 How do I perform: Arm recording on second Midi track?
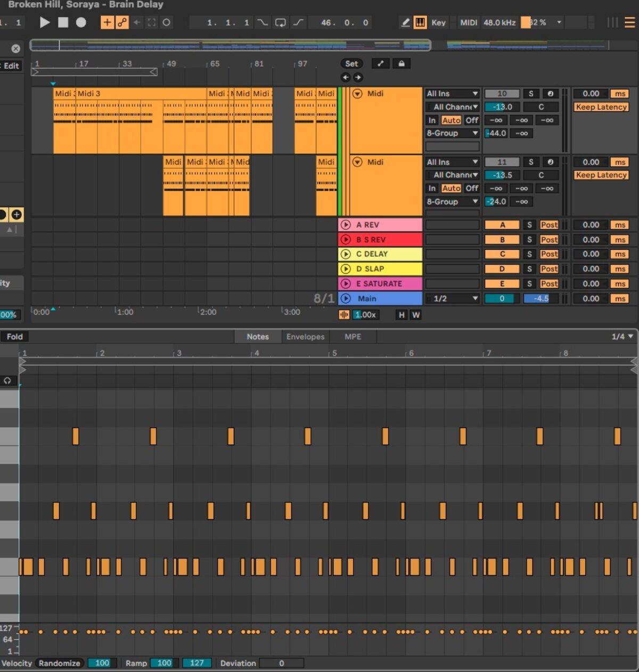[x=550, y=162]
